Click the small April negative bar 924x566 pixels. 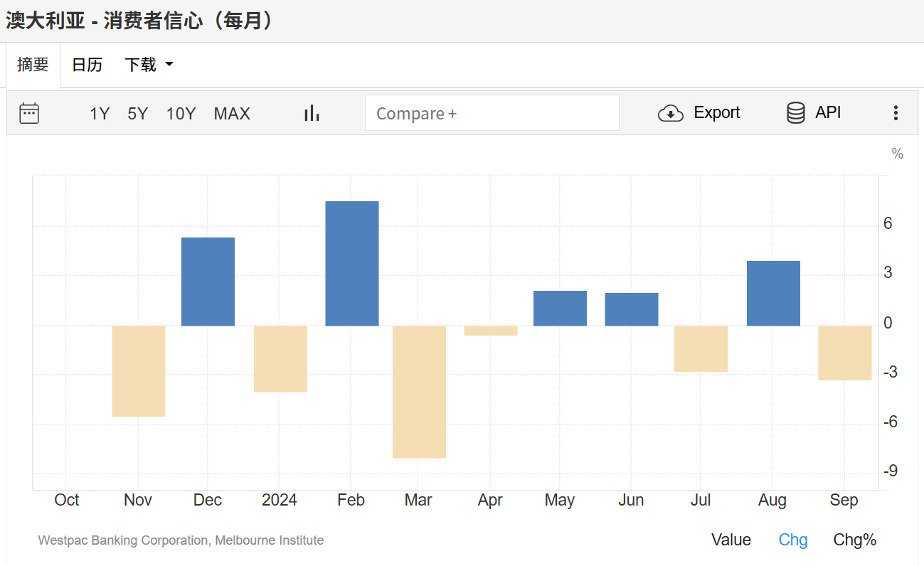click(x=491, y=331)
